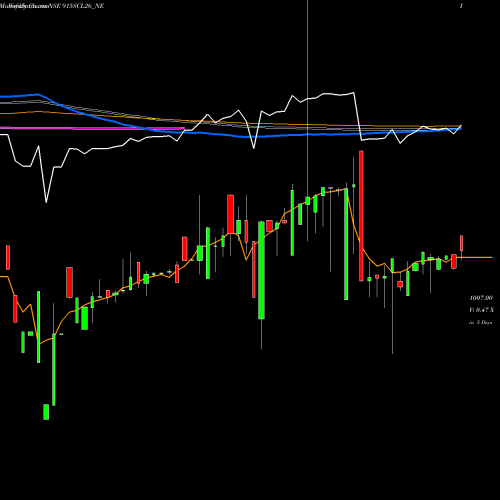Image resolution: width=500 pixels, height=500 pixels.
Task: Select the tallest red candlestick near peak
Action: (361, 216)
